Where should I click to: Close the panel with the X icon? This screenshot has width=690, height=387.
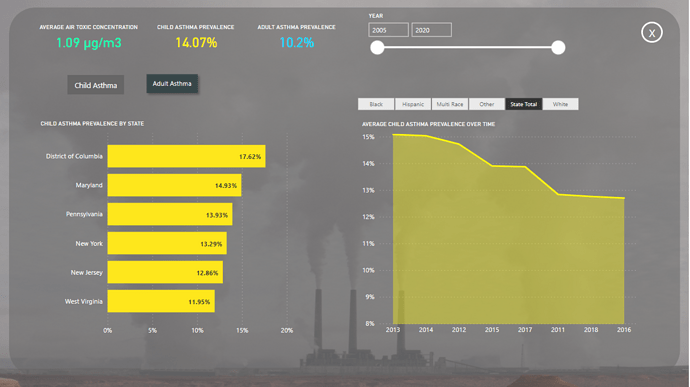(x=652, y=33)
